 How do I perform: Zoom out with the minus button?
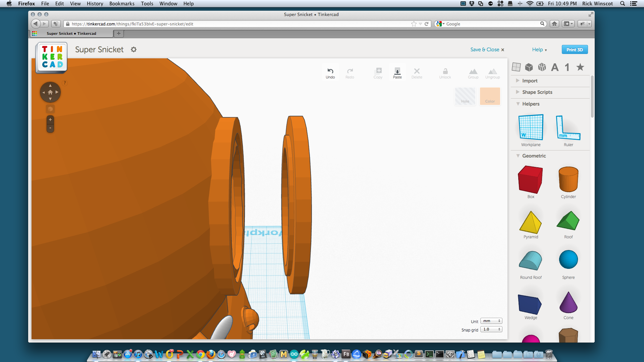pos(50,128)
